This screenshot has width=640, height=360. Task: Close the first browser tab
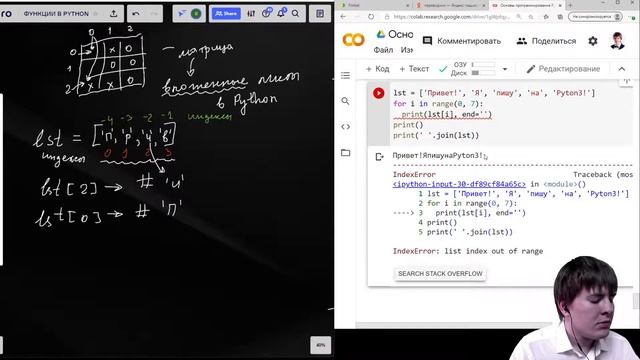point(407,5)
